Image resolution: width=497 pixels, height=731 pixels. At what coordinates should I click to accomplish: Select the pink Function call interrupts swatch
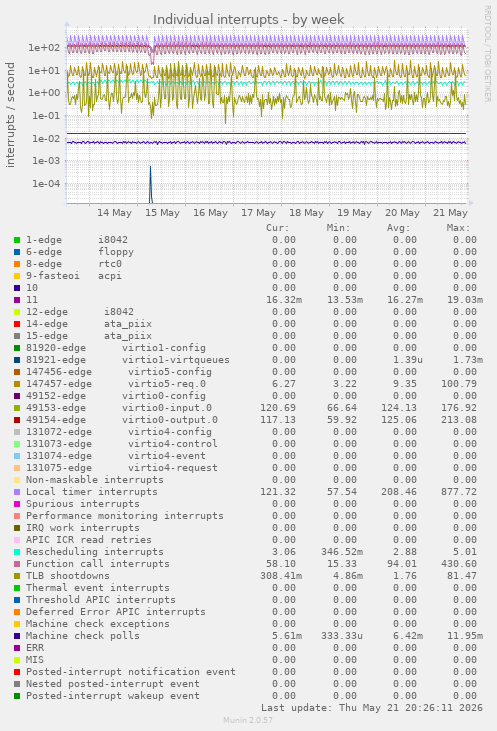pos(17,564)
